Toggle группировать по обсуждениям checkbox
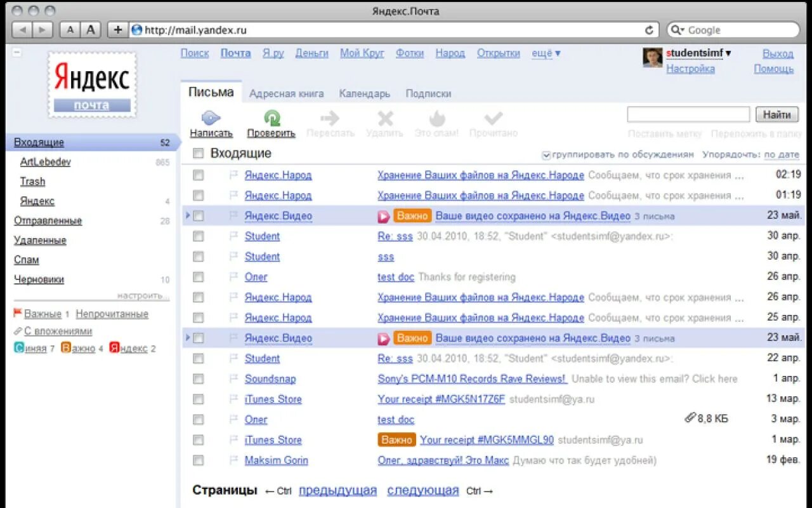812x508 pixels. (546, 155)
